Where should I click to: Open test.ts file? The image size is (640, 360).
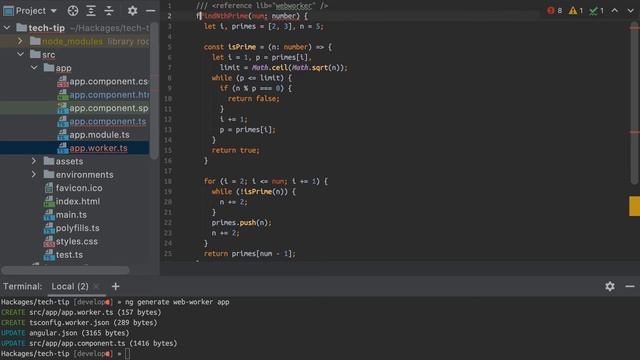[x=63, y=255]
